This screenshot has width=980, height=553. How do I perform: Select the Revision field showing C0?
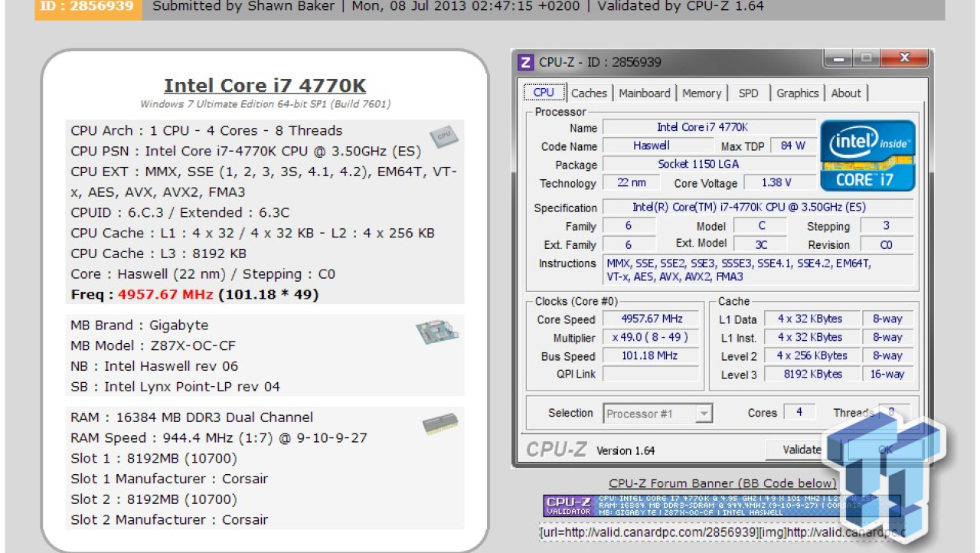887,244
